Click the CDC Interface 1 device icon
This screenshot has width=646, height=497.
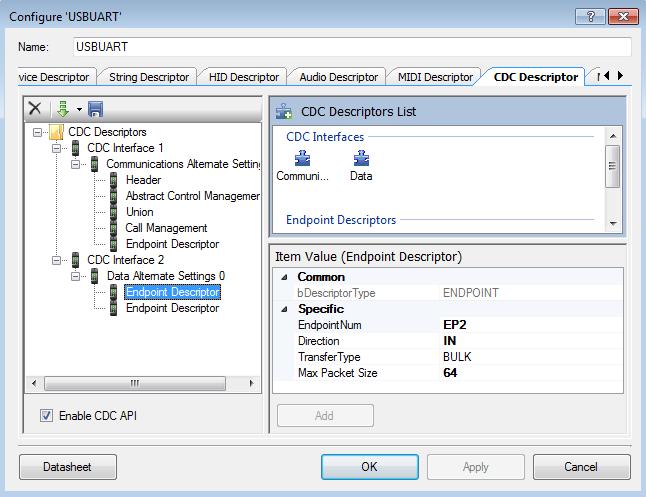[75, 148]
